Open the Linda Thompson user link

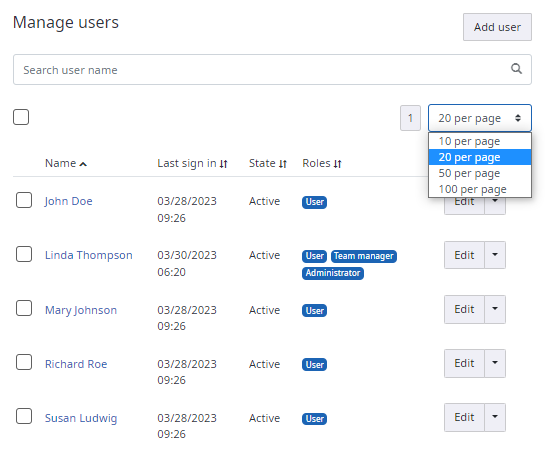(x=88, y=255)
